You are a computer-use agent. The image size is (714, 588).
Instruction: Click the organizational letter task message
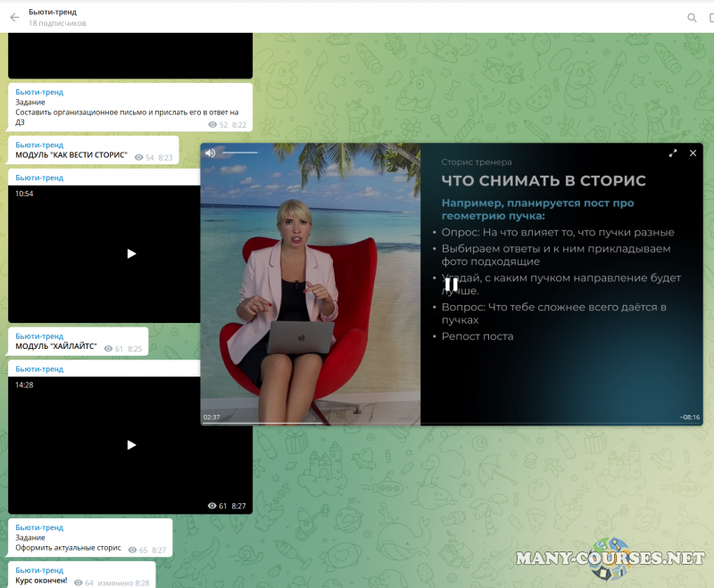(127, 112)
